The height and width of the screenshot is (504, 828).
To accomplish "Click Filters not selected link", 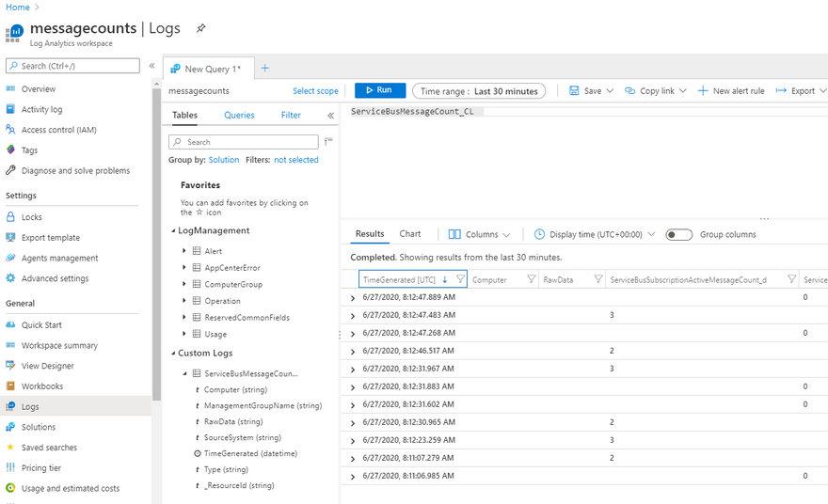I will pos(295,159).
